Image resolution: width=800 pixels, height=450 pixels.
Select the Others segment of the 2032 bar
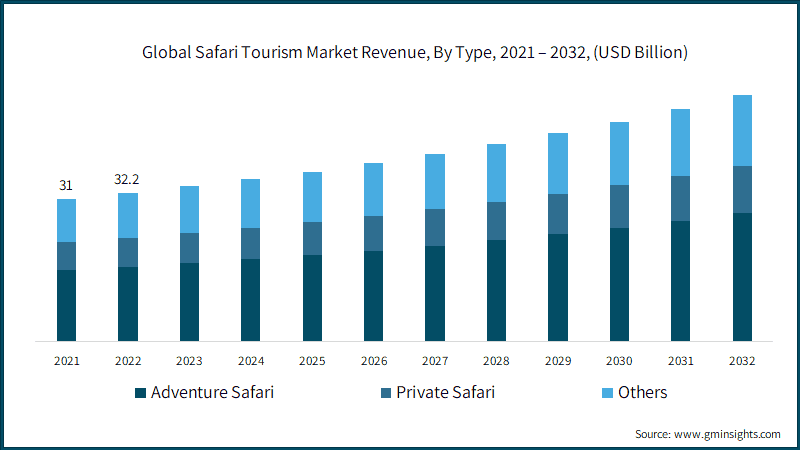(742, 131)
